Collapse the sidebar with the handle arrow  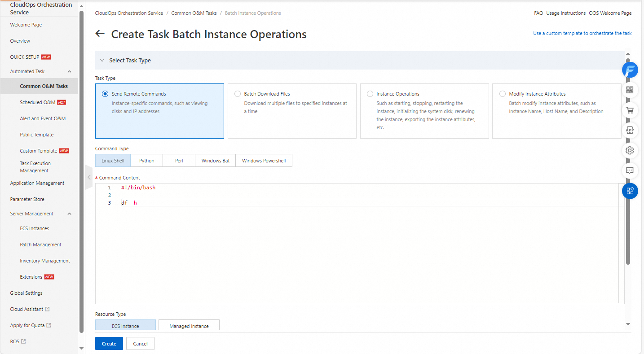click(89, 177)
